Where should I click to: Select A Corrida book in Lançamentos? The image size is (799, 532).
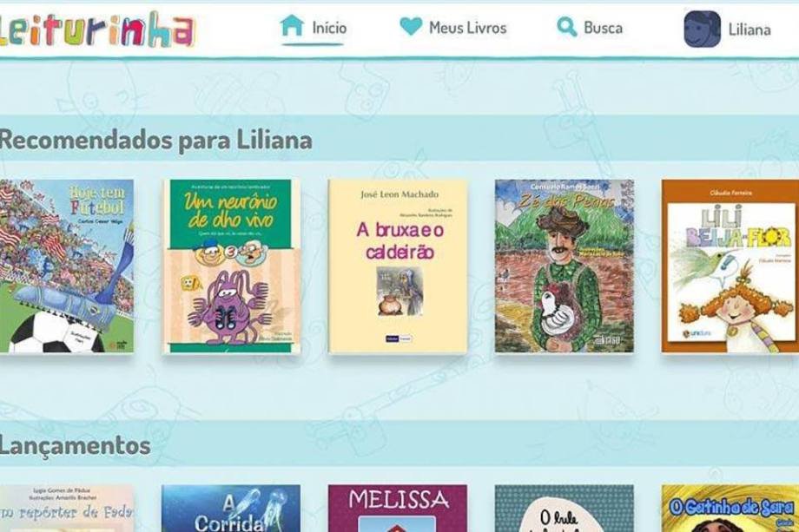231,508
